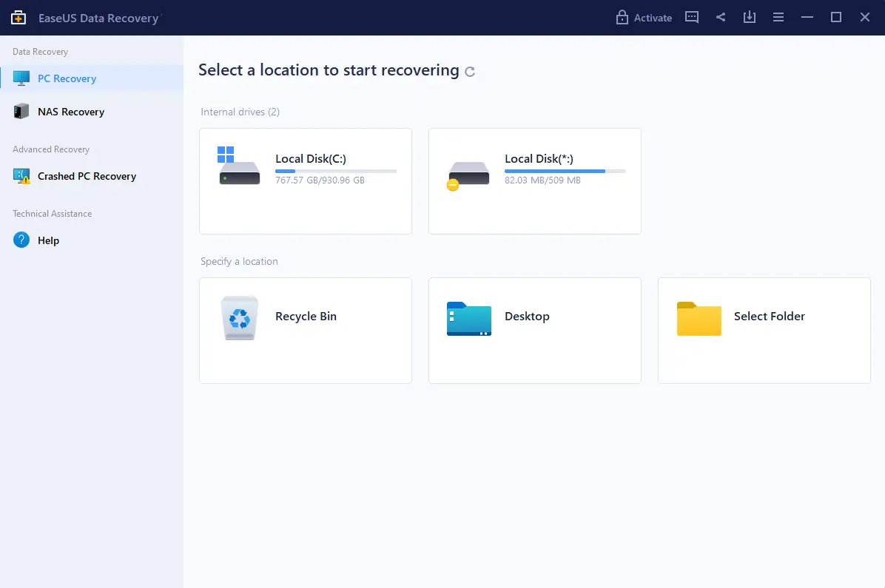Click the NAS Recovery server icon

21,111
